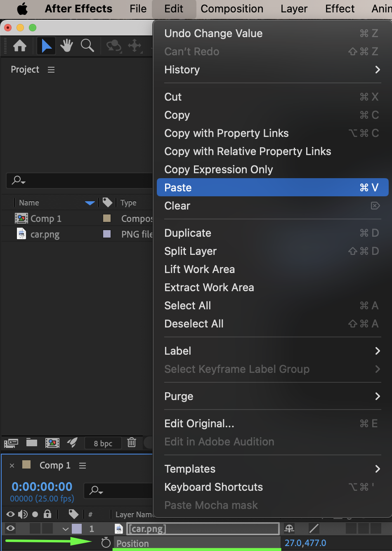
Task: Click the timeline label tag column icon
Action: click(73, 514)
